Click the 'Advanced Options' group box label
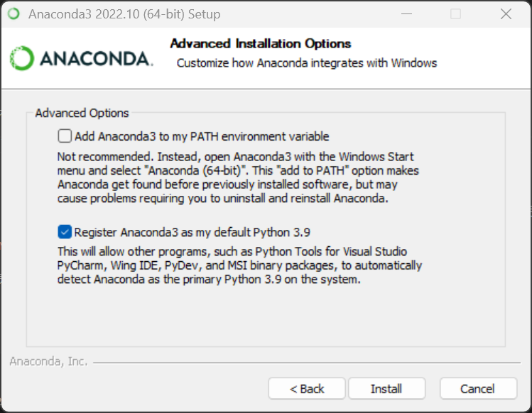The height and width of the screenshot is (413, 532). point(82,113)
